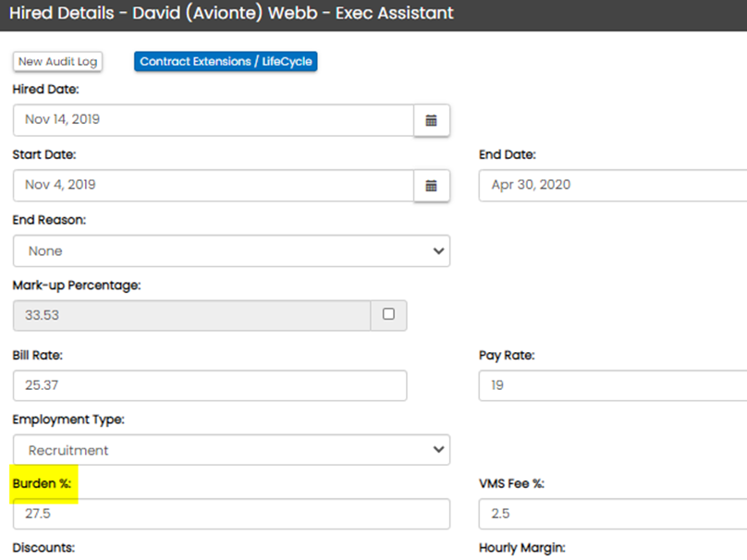Click the Start Date label
This screenshot has width=747, height=560.
point(44,154)
